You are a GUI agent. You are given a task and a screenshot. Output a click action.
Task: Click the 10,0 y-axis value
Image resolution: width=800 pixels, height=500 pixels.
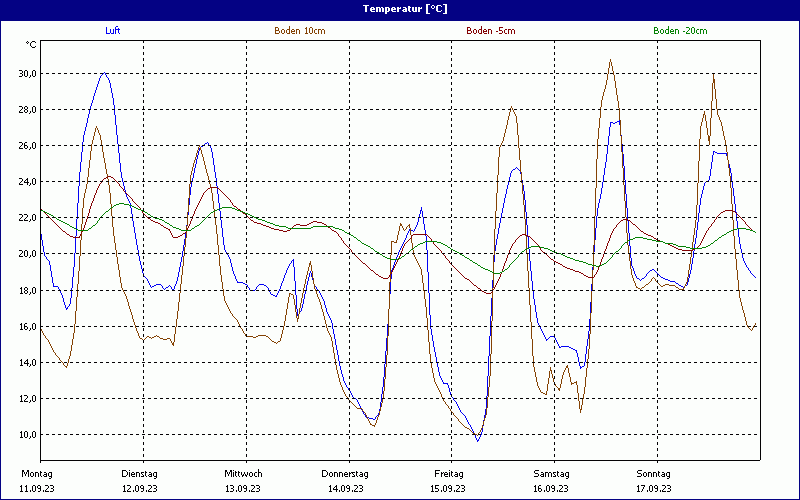27,435
